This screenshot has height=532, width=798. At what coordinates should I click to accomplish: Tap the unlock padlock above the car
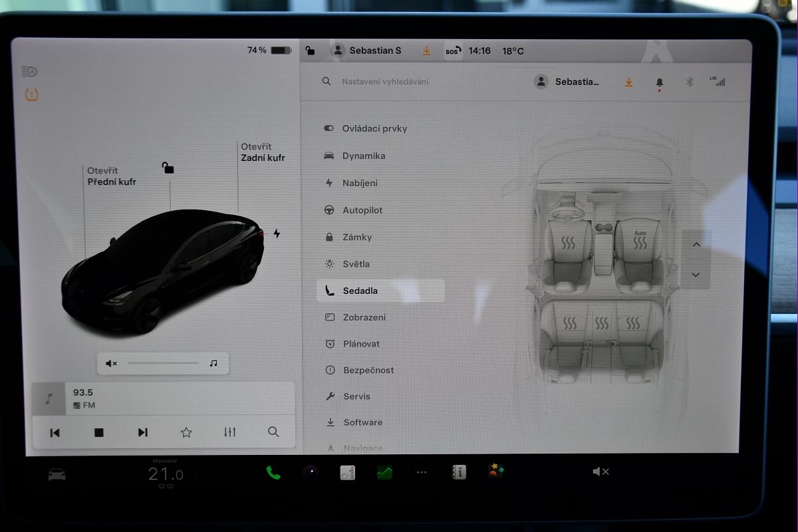pos(168,167)
